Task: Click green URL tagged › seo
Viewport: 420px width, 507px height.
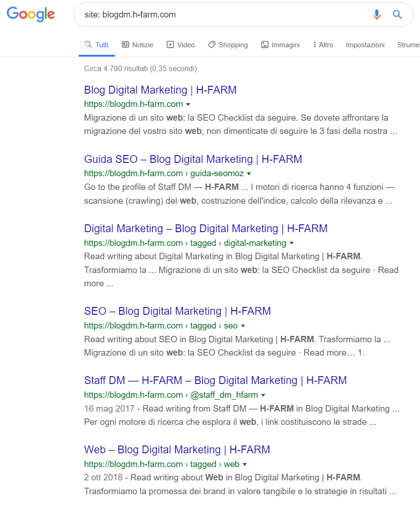Action: click(161, 326)
